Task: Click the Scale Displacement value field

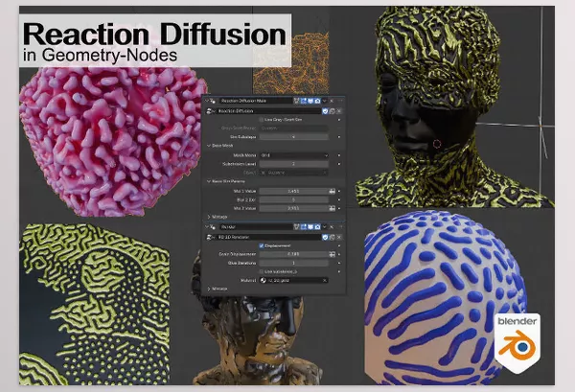Action: (294, 254)
